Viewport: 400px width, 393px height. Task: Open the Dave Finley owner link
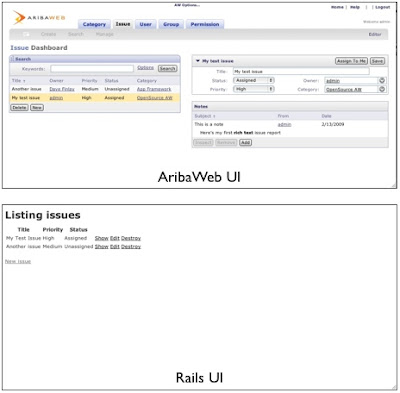pos(62,89)
